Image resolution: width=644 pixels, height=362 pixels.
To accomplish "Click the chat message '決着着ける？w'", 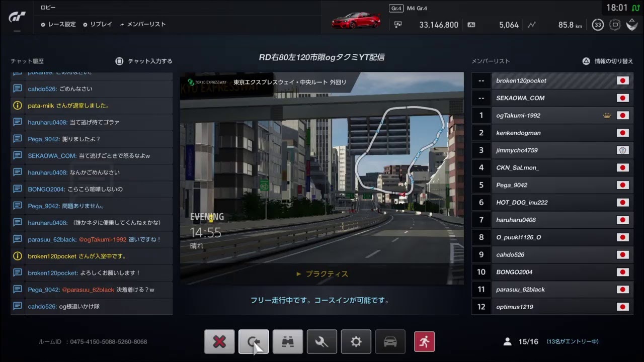I will [x=135, y=290].
